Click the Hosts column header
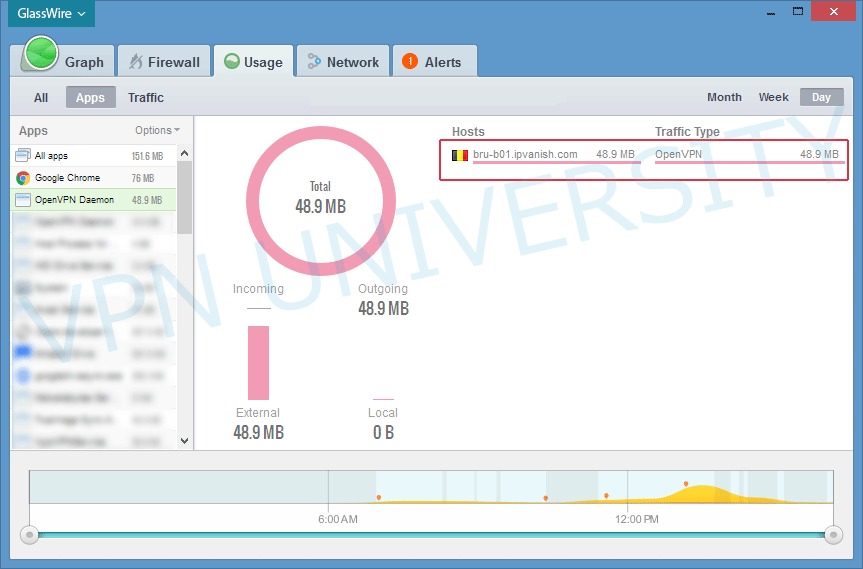The width and height of the screenshot is (863, 569). click(x=468, y=132)
